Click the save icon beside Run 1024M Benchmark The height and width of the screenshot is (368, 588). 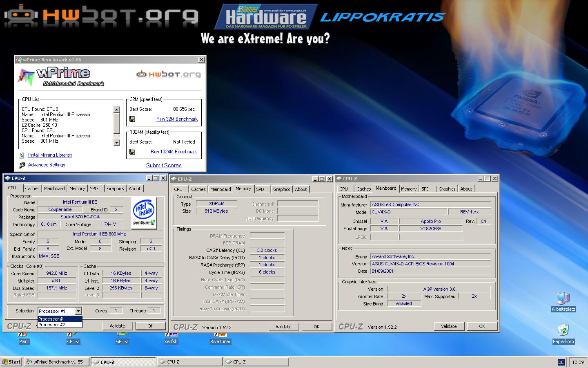[x=132, y=152]
